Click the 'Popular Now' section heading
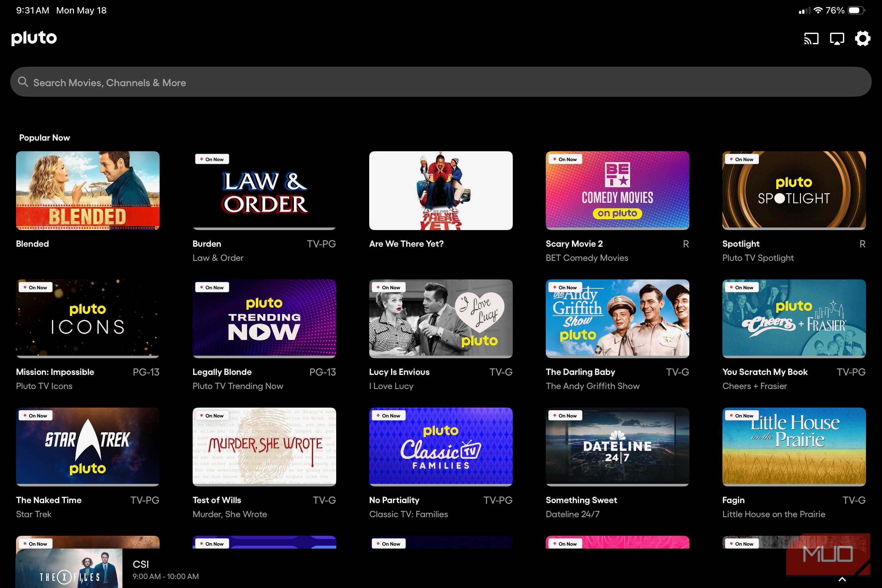Image resolution: width=882 pixels, height=588 pixels. [x=44, y=137]
